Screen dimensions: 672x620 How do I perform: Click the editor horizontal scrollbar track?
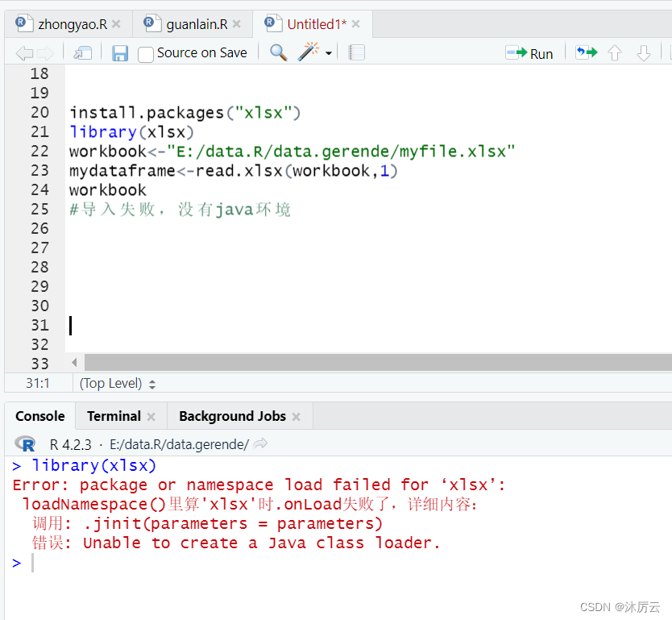[x=378, y=363]
